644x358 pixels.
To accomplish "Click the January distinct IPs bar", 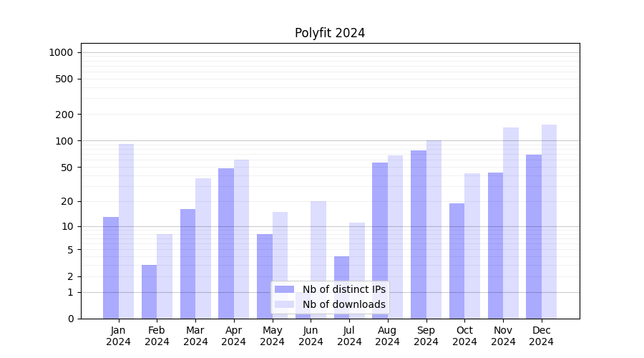I will coord(111,267).
